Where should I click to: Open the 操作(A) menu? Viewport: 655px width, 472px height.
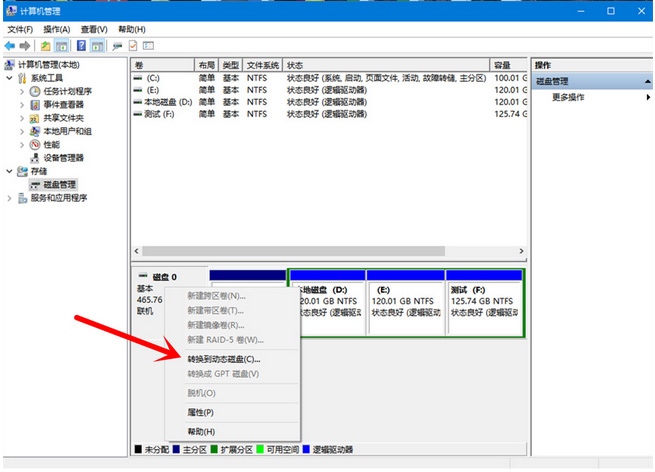coord(57,30)
